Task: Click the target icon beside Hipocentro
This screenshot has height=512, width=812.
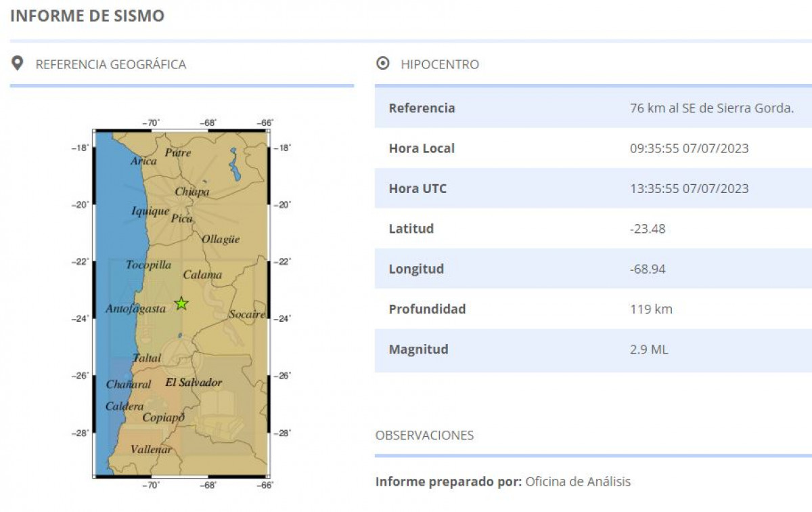Action: click(382, 64)
